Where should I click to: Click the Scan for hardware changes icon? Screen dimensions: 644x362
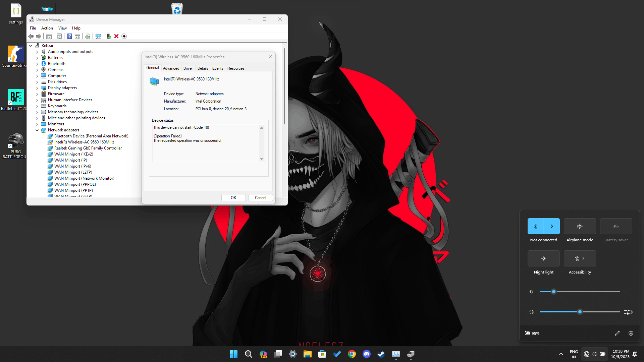(98, 36)
